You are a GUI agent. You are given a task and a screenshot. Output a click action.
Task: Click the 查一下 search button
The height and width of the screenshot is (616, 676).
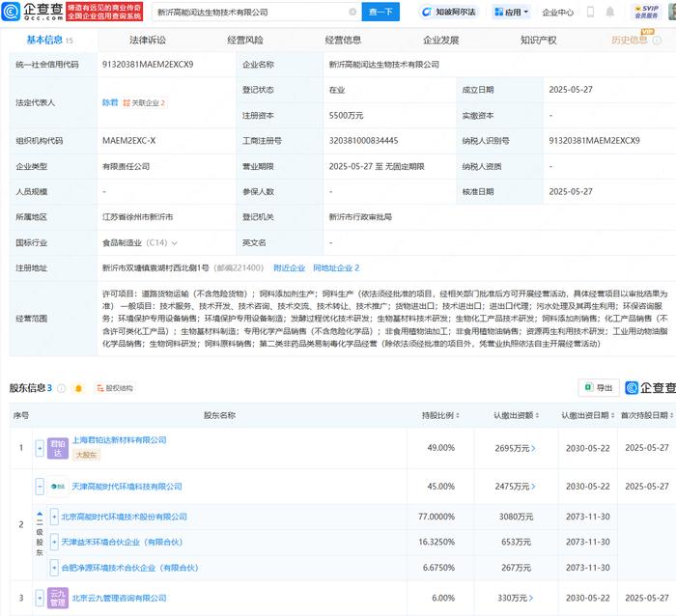[x=380, y=13]
